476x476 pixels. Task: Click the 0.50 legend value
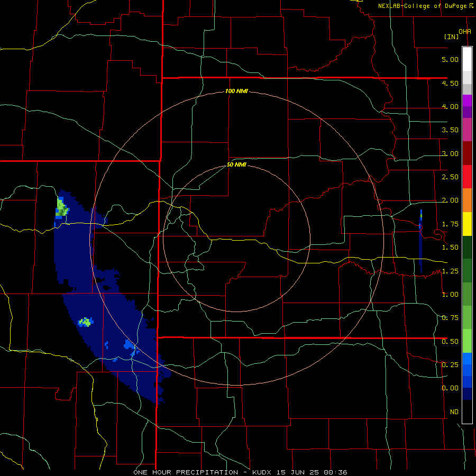pyautogui.click(x=450, y=342)
